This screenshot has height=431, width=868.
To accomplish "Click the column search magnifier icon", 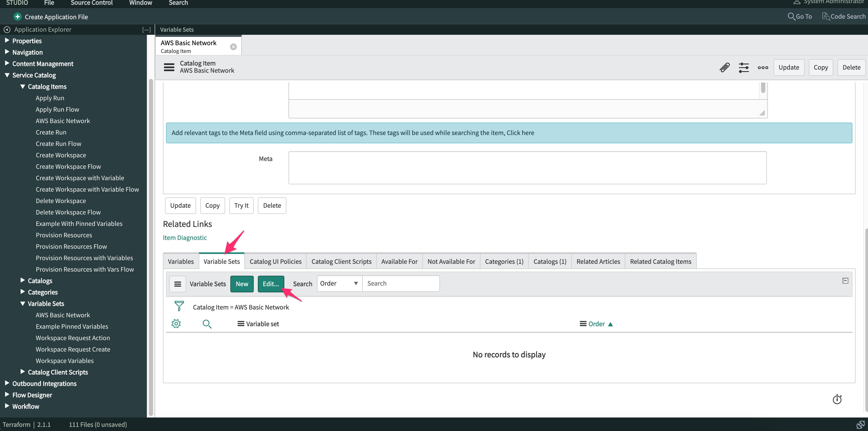I will (x=207, y=324).
